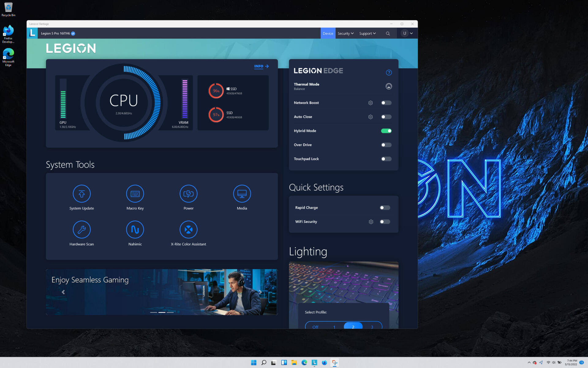Image resolution: width=588 pixels, height=368 pixels.
Task: Switch to the Device tab
Action: (x=328, y=33)
